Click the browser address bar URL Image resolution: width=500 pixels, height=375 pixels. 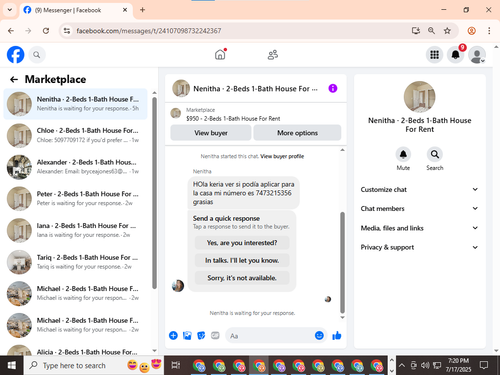(x=149, y=31)
